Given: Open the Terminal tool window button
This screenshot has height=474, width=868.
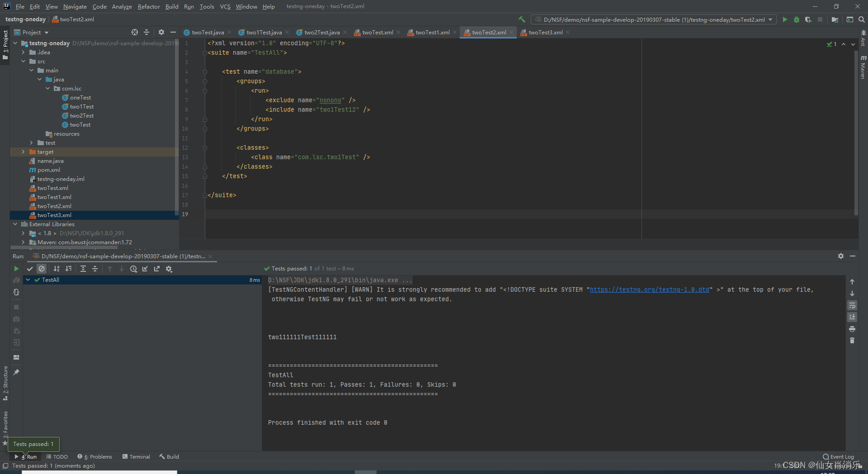Looking at the screenshot, I should [136, 457].
